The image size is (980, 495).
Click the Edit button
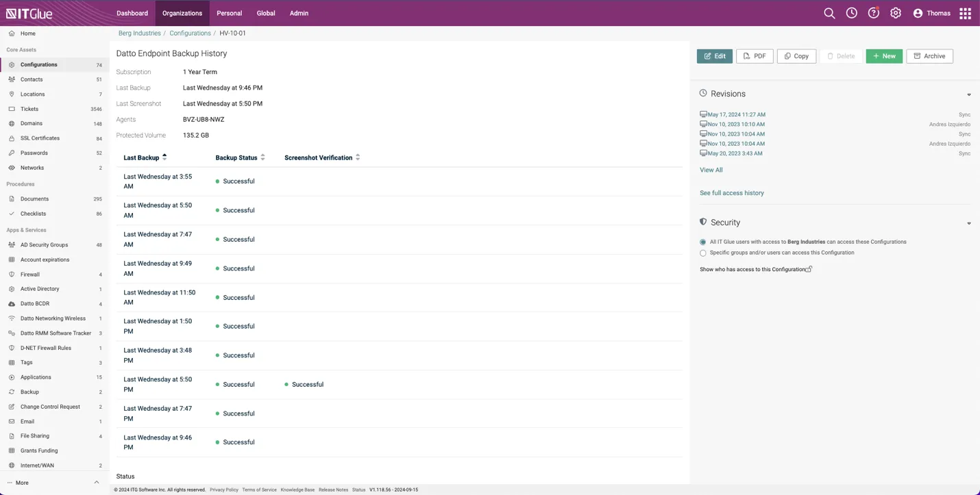coord(714,56)
